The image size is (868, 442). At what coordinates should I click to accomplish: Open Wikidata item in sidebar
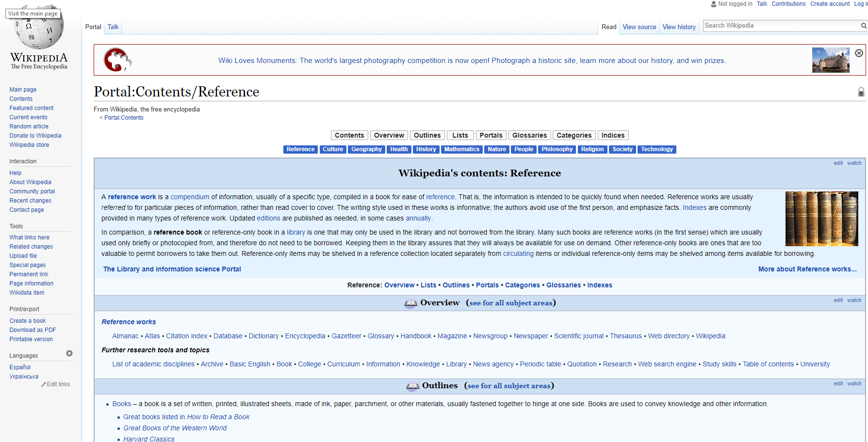[27, 293]
